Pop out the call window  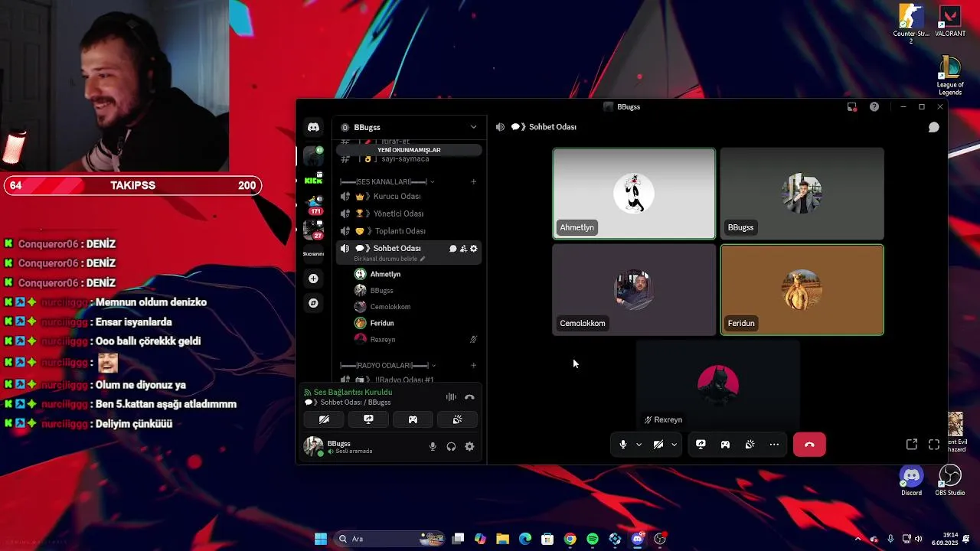click(x=912, y=445)
